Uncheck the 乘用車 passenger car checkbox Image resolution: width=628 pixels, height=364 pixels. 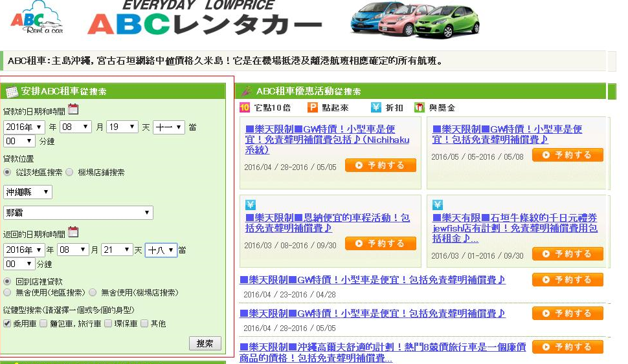tap(7, 323)
